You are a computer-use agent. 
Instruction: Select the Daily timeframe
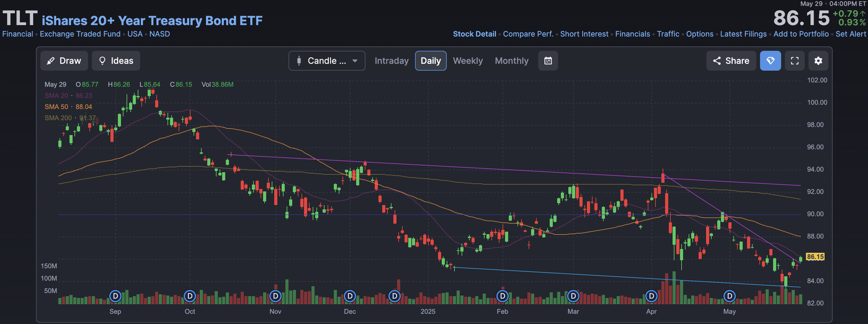tap(431, 61)
